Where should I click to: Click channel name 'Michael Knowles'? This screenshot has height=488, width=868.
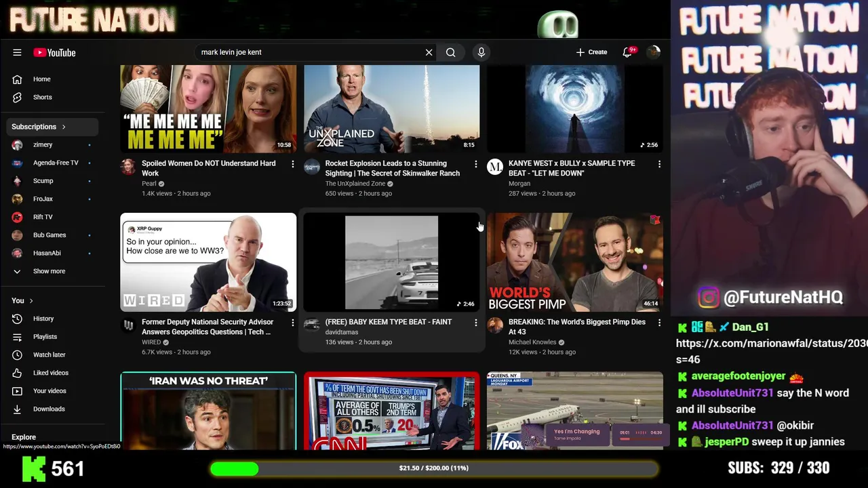point(532,342)
